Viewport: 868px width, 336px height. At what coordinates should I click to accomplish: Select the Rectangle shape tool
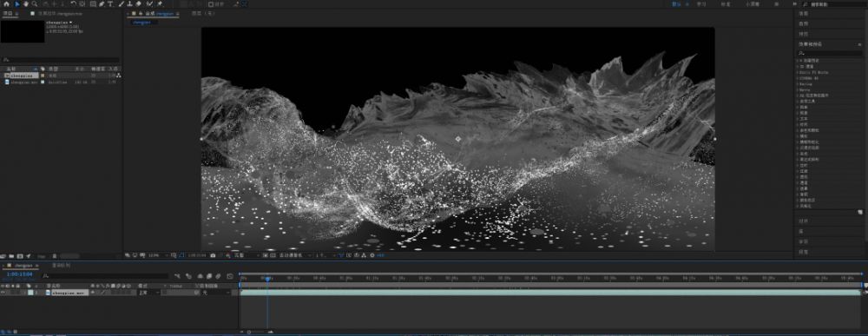coord(93,3)
